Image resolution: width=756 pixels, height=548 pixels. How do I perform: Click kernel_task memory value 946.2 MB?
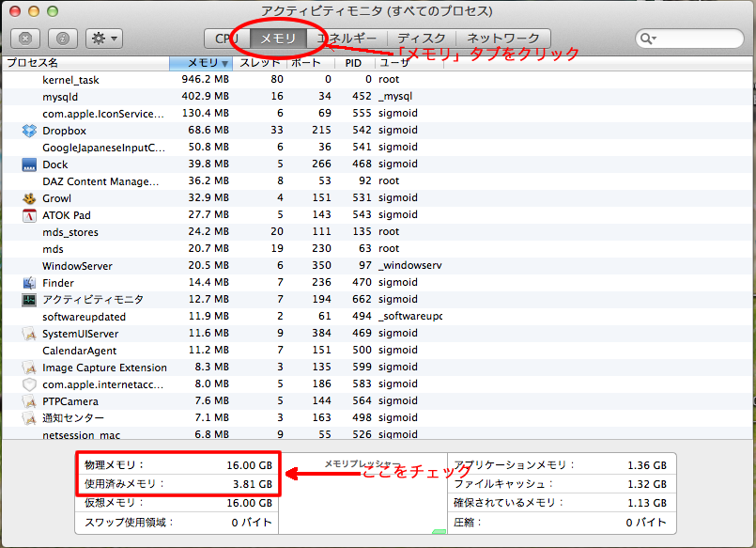pyautogui.click(x=205, y=79)
